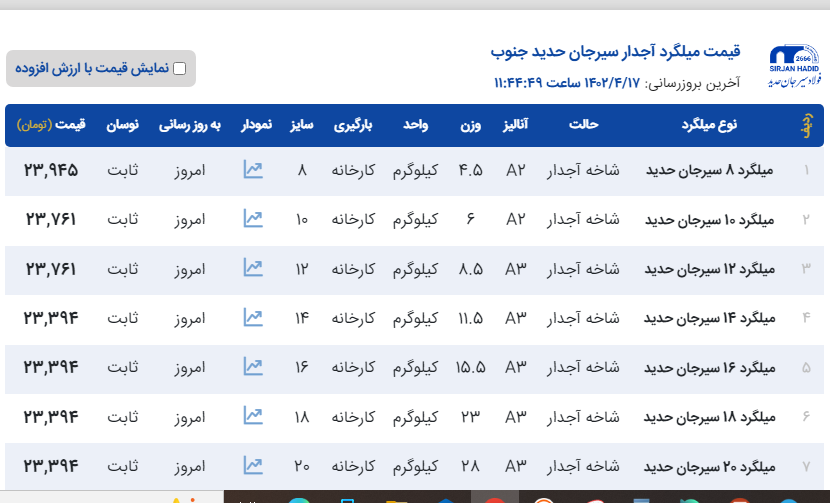Open the chart graph for میلگرد 18

[x=252, y=416]
